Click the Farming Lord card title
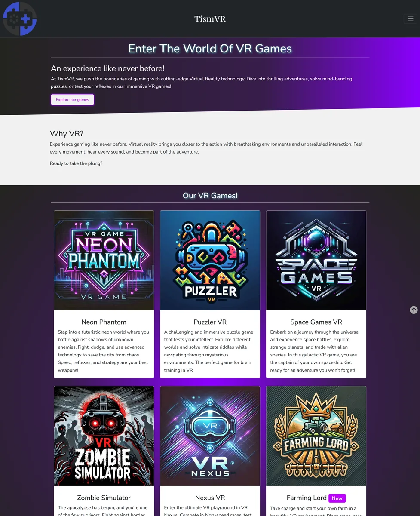Screen dimensions: 420x516 tap(307, 498)
